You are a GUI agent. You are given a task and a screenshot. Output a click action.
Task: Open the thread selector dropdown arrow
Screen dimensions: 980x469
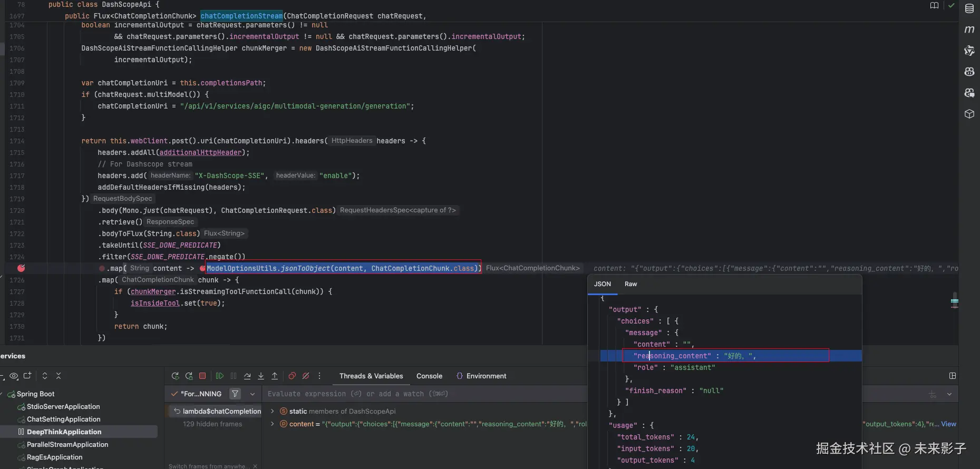pyautogui.click(x=253, y=394)
